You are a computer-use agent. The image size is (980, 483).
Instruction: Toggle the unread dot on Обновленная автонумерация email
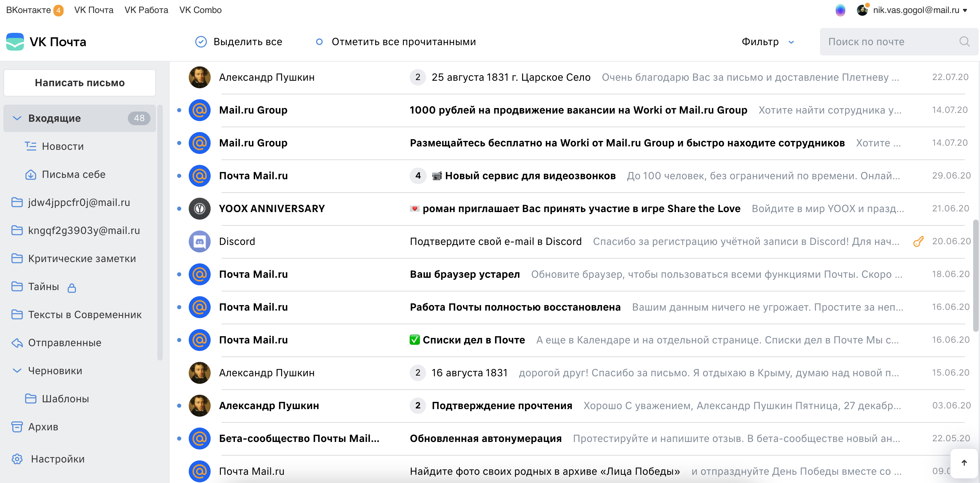[179, 439]
